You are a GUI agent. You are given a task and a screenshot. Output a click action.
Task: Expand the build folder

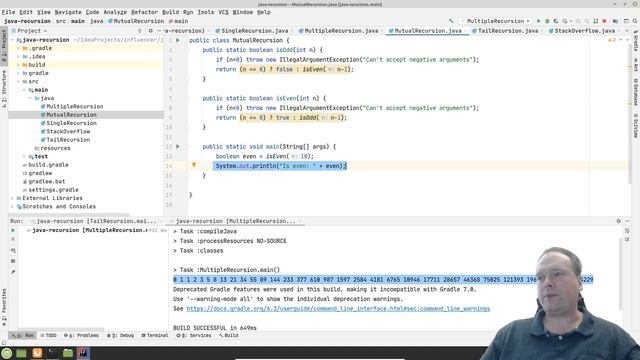tap(18, 65)
